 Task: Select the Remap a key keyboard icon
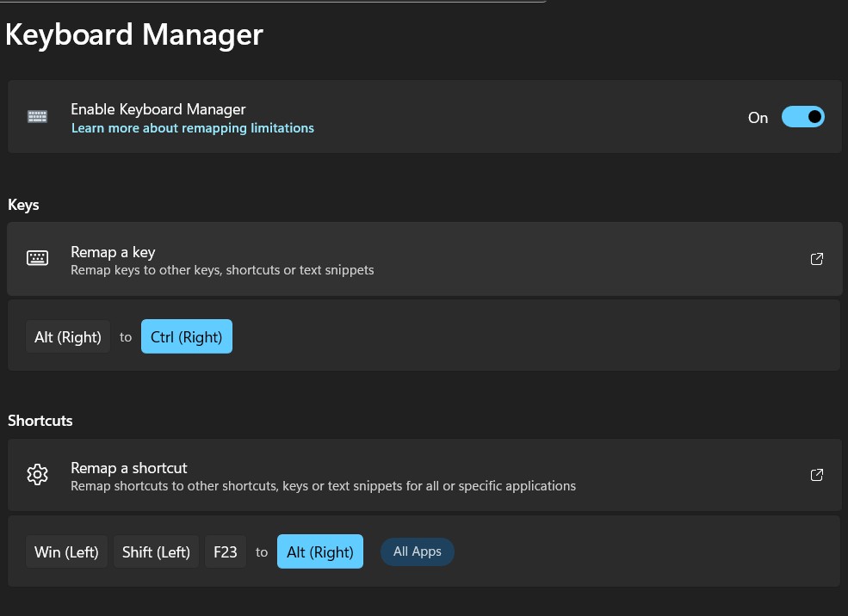coord(37,258)
